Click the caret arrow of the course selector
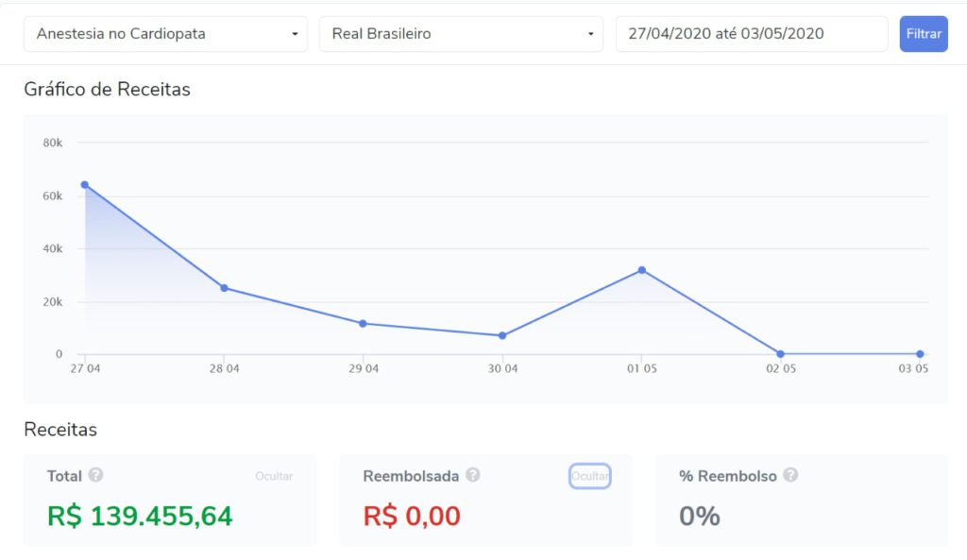 295,34
